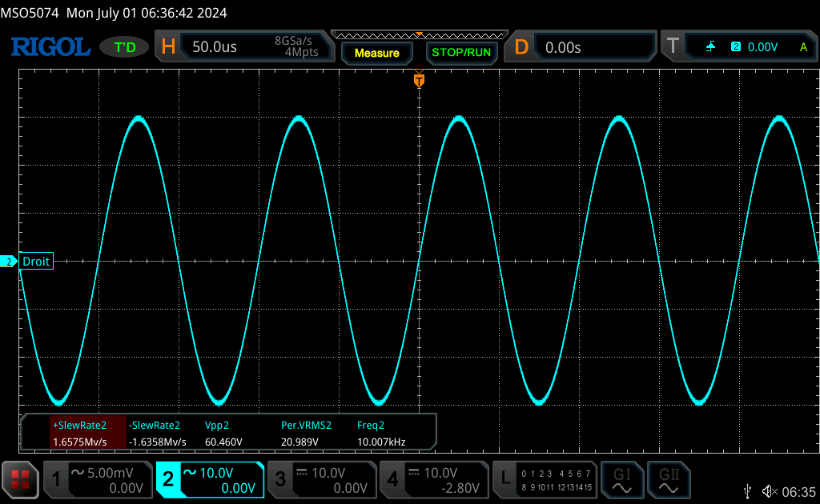Select the Vpp2 measurement
The height and width of the screenshot is (504, 820).
point(217,426)
